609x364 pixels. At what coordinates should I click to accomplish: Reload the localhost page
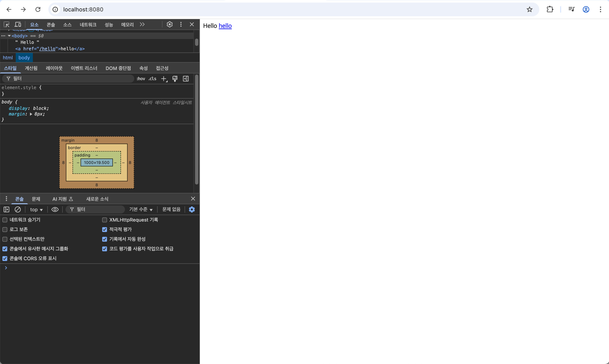(x=38, y=9)
